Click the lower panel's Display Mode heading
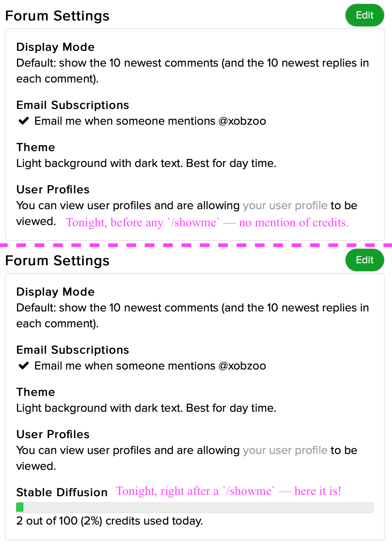This screenshot has height=547, width=392. 55,292
